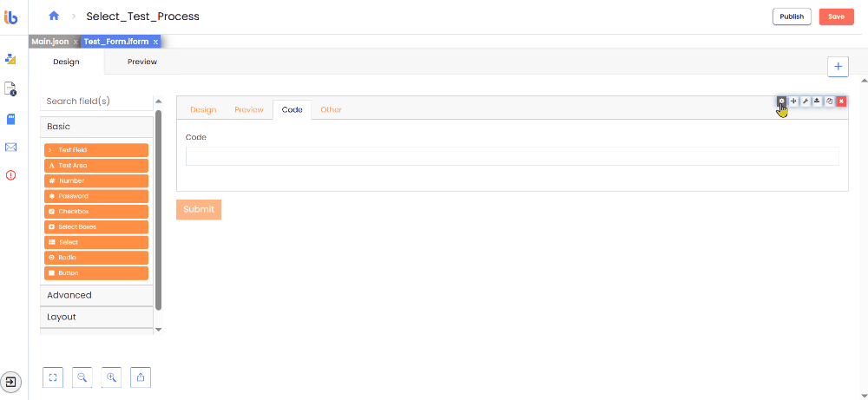Viewport: 868px width, 400px height.
Task: Click the Select Boxes component button
Action: pos(96,226)
